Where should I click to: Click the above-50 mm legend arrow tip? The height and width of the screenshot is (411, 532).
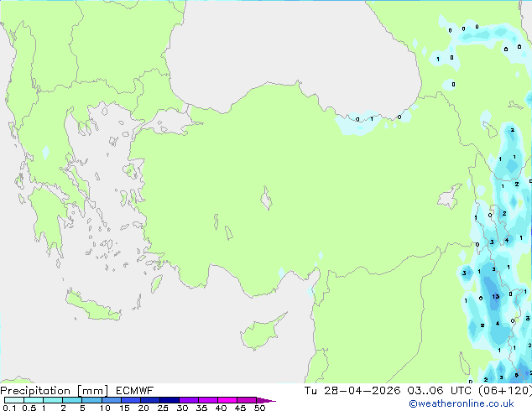click(x=266, y=400)
